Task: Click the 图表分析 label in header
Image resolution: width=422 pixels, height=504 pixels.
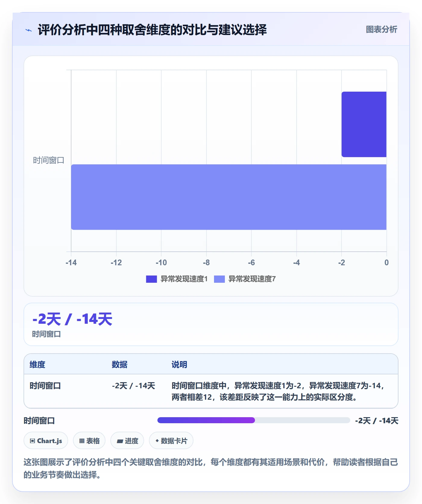Action: coord(381,30)
